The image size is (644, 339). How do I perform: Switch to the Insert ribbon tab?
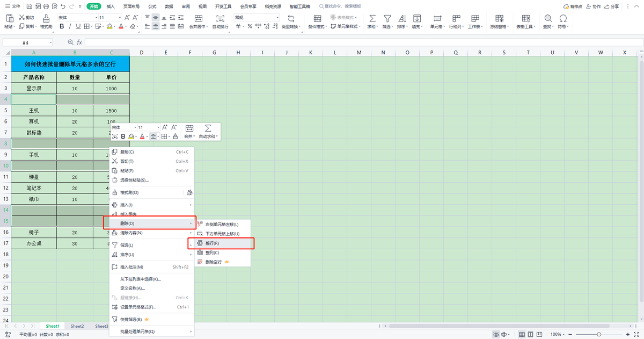click(111, 6)
